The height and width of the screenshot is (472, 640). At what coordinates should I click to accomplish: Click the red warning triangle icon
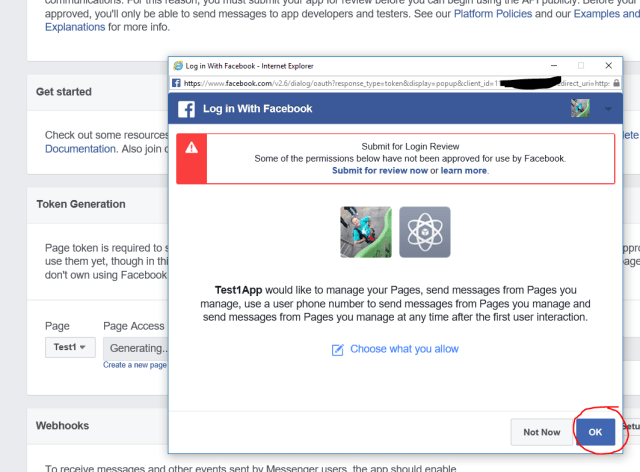[x=191, y=147]
